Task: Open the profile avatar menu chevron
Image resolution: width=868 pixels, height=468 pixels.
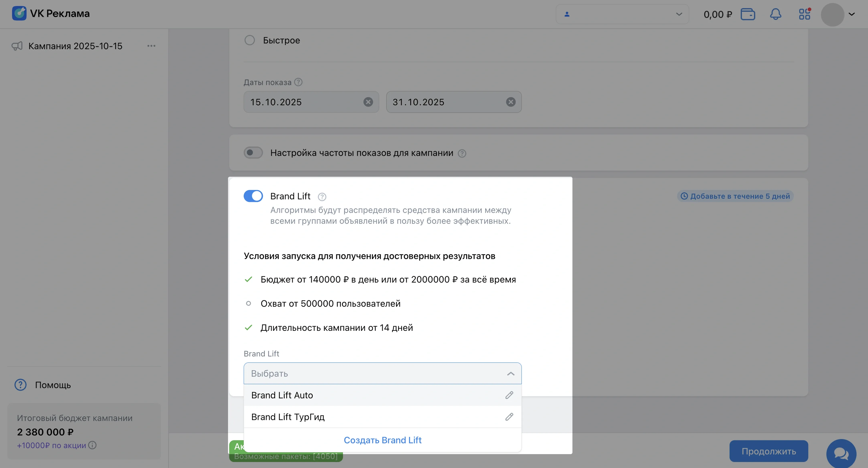Action: pos(852,14)
